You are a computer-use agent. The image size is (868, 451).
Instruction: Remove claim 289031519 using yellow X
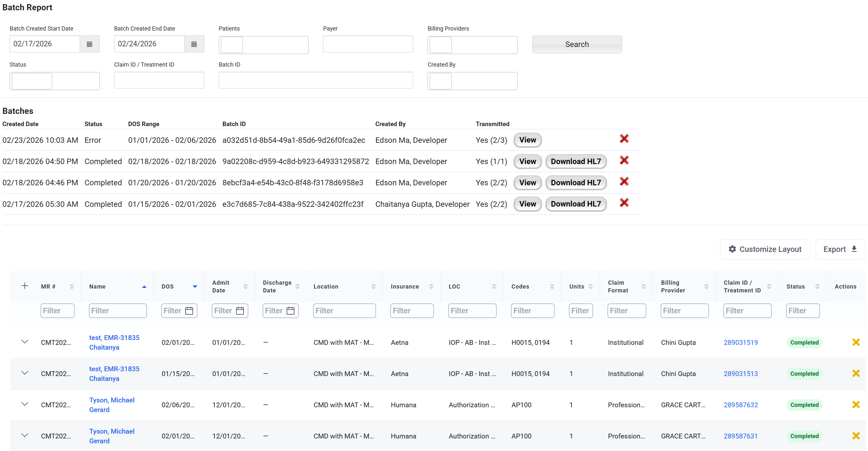pyautogui.click(x=855, y=342)
